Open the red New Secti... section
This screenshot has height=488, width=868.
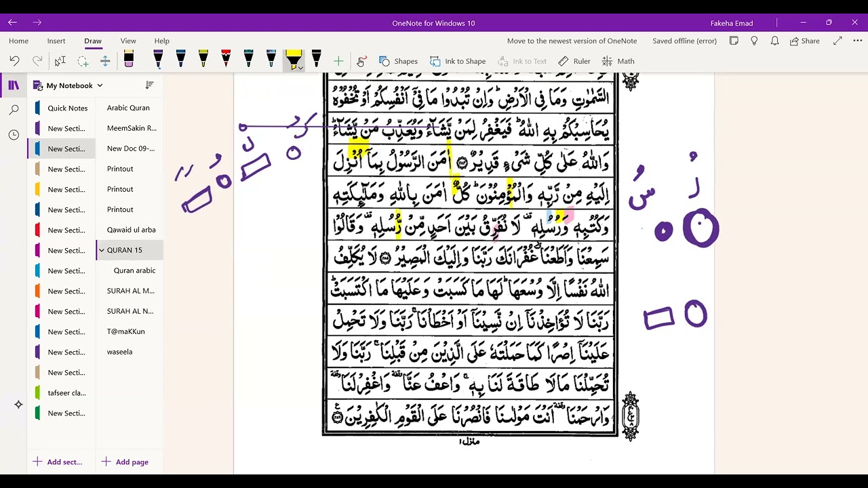62,230
